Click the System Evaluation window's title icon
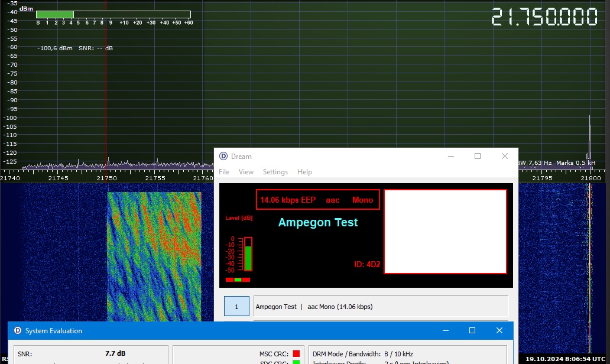 [x=18, y=330]
